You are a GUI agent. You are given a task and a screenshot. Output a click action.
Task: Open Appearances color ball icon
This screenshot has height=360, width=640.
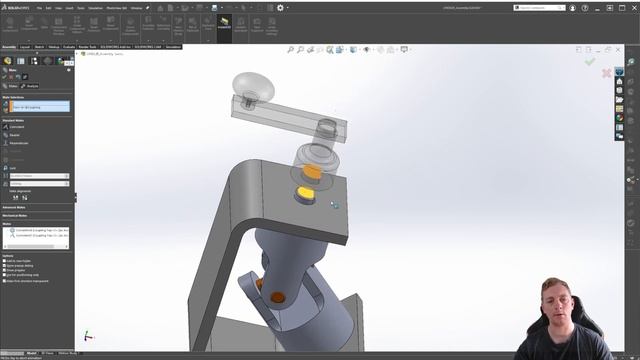pos(619,118)
